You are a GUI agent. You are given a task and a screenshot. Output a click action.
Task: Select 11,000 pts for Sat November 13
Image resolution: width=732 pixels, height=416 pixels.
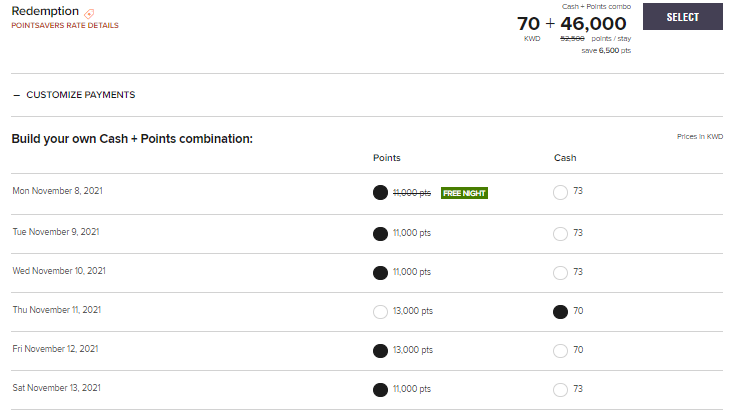[380, 390]
